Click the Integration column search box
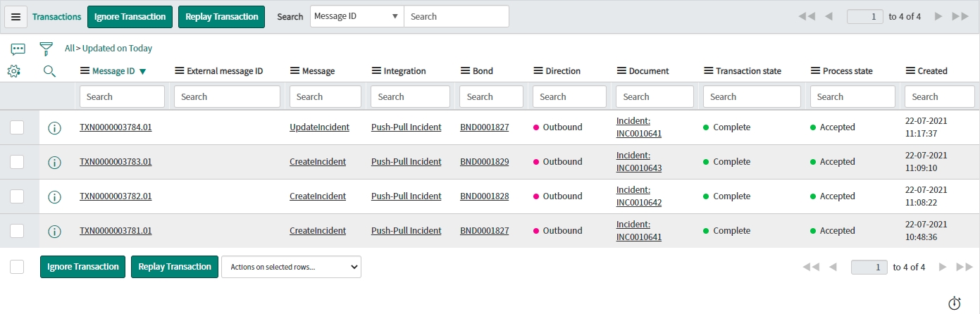The image size is (980, 314). point(410,97)
